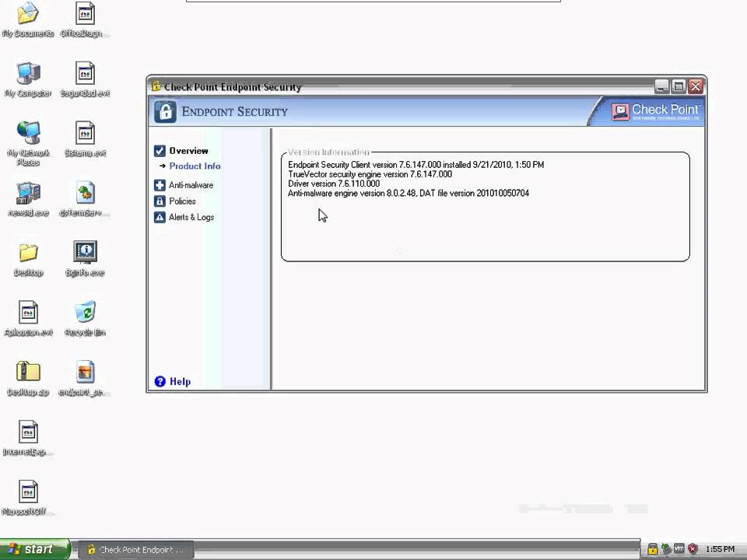Click the red shield security tray icon
Viewport: 747px width, 560px height.
[x=693, y=549]
